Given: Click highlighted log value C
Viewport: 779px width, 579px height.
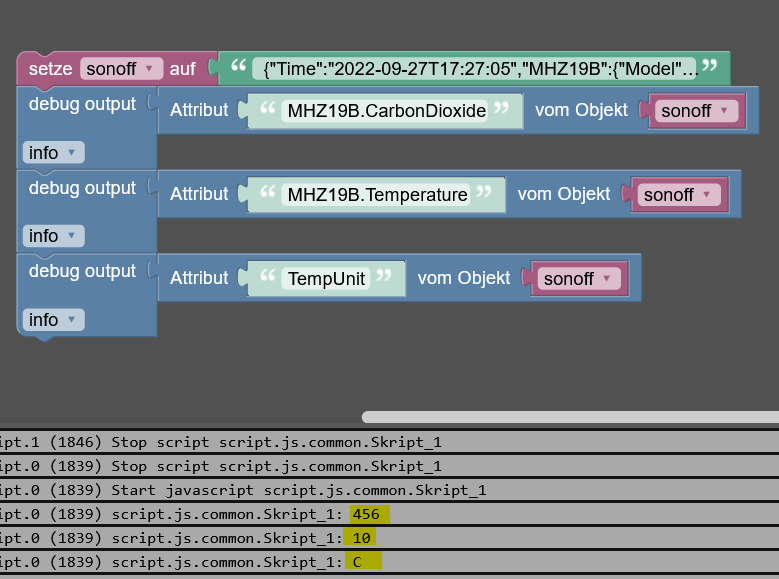Looking at the screenshot, I should (365, 562).
